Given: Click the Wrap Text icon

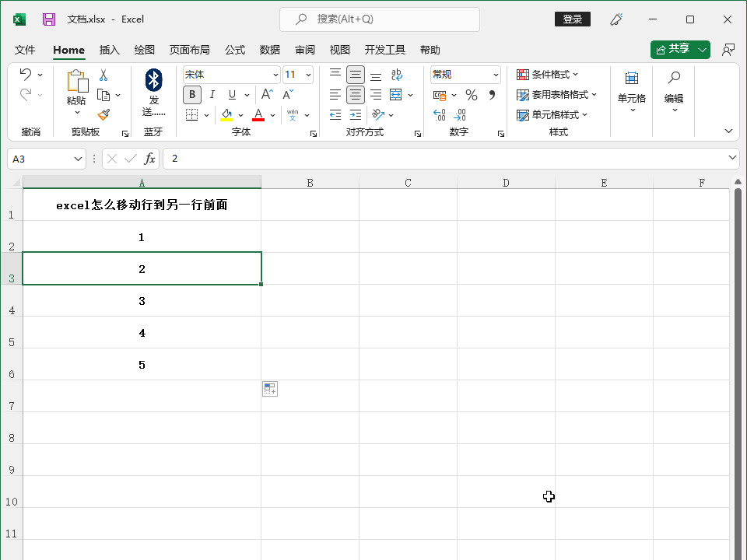Looking at the screenshot, I should coord(396,75).
